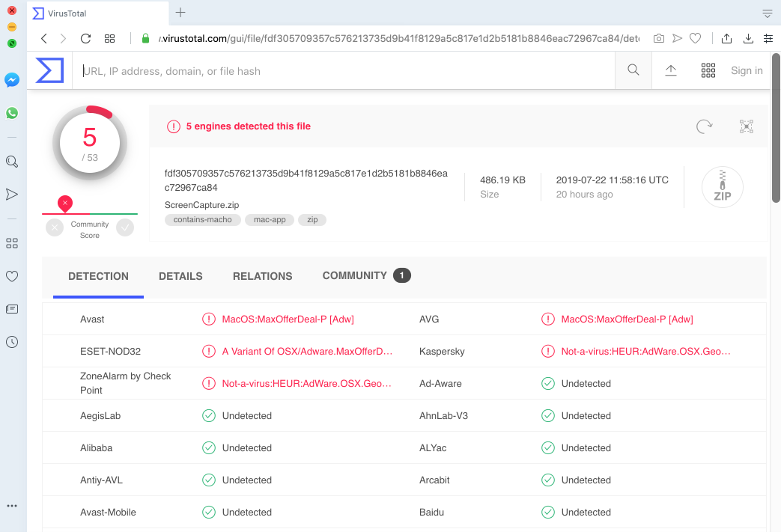Screen dimensions: 781x532
Task: View site security lock information
Action: pyautogui.click(x=145, y=38)
